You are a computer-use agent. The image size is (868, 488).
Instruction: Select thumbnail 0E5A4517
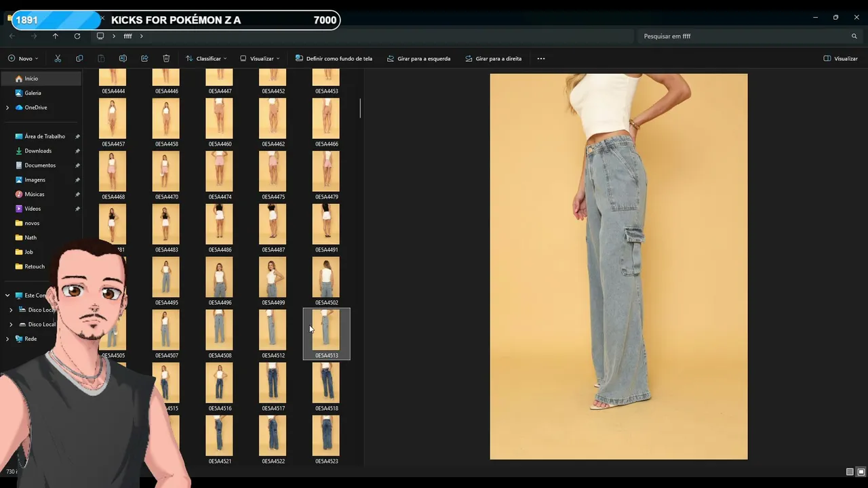(273, 382)
